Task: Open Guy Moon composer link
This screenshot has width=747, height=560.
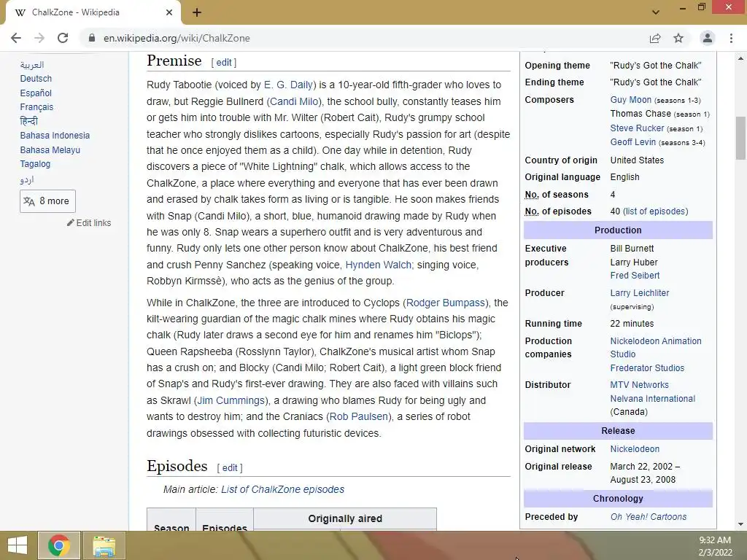Action: coord(631,99)
